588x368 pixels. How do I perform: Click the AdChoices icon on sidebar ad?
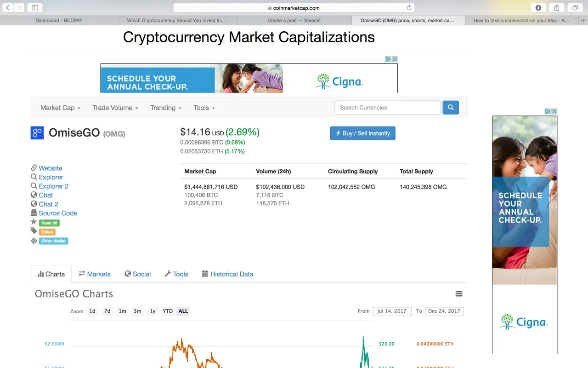(548, 111)
